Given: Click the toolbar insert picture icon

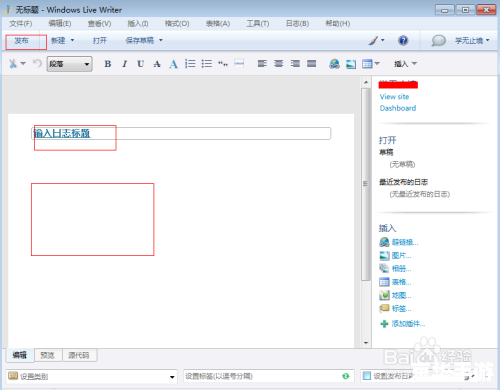Looking at the screenshot, I should pos(351,64).
